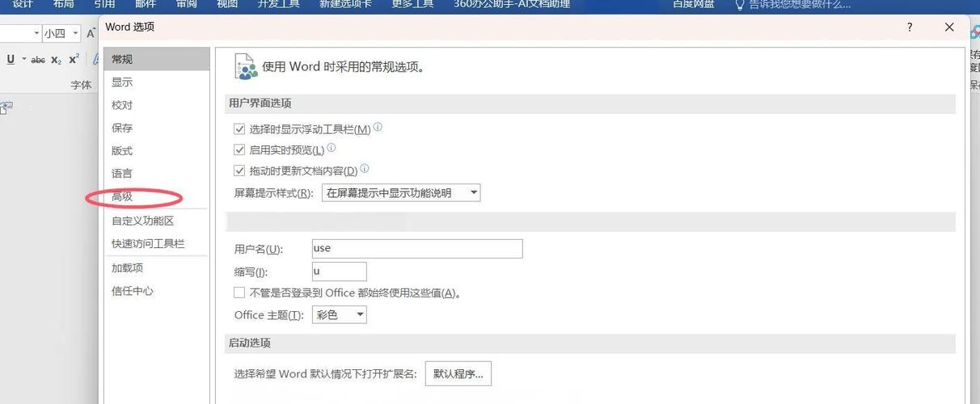The height and width of the screenshot is (404, 980).
Task: Click info icon next to 拖动时更新文档内容
Action: tap(364, 169)
